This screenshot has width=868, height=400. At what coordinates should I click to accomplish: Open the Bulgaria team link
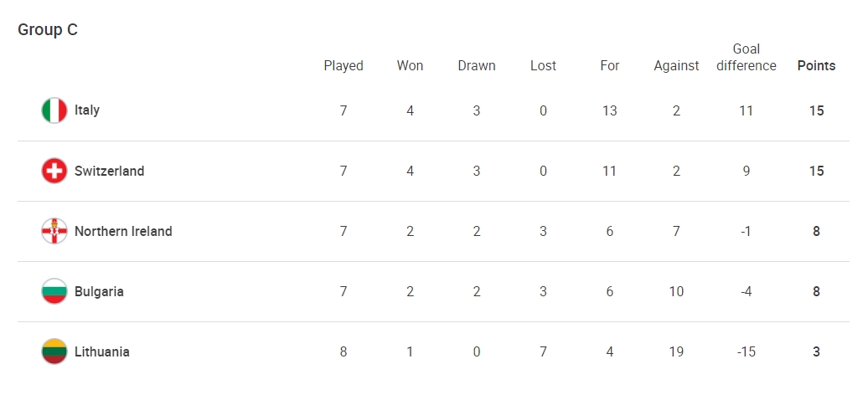point(99,291)
